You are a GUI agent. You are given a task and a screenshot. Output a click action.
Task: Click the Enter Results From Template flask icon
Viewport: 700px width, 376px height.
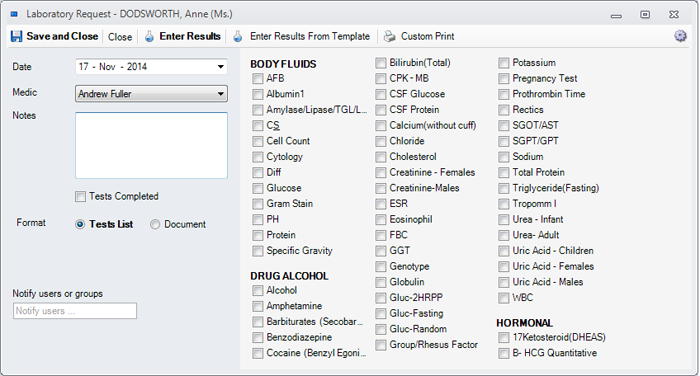point(238,36)
